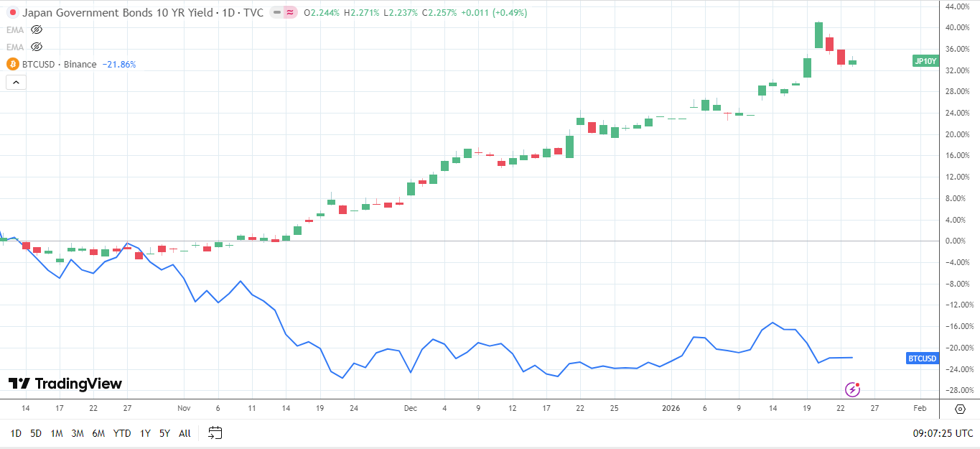Viewport: 980px width, 449px height.
Task: Click the Japan flag symbol icon
Action: tap(12, 13)
